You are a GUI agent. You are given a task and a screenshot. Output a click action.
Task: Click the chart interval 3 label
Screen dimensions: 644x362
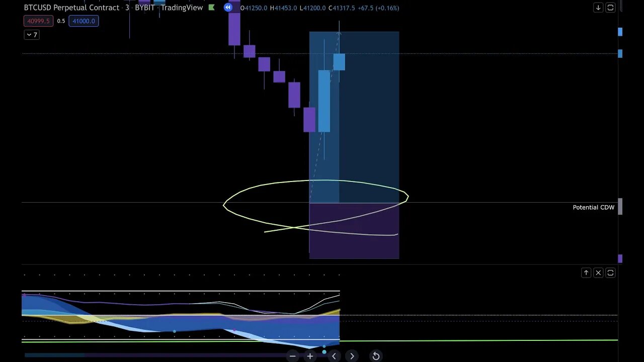[127, 8]
